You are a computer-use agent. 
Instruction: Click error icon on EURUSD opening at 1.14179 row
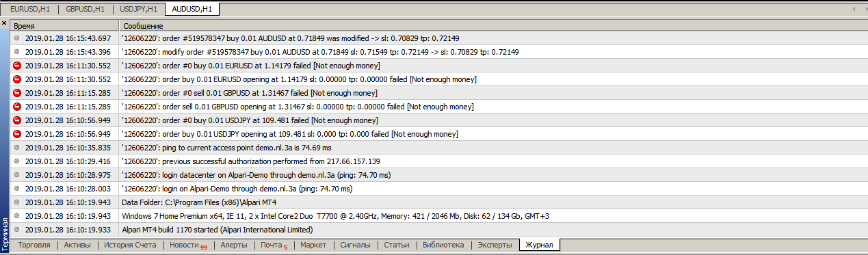[x=17, y=79]
